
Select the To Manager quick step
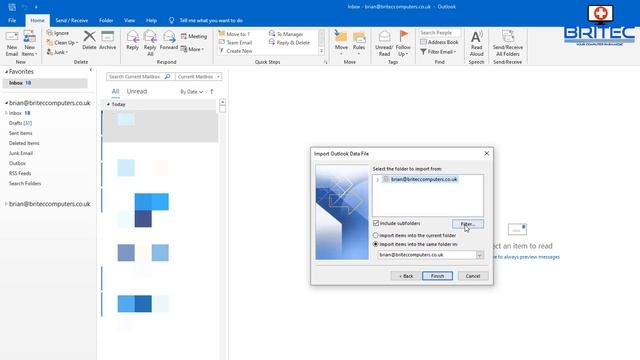286,34
